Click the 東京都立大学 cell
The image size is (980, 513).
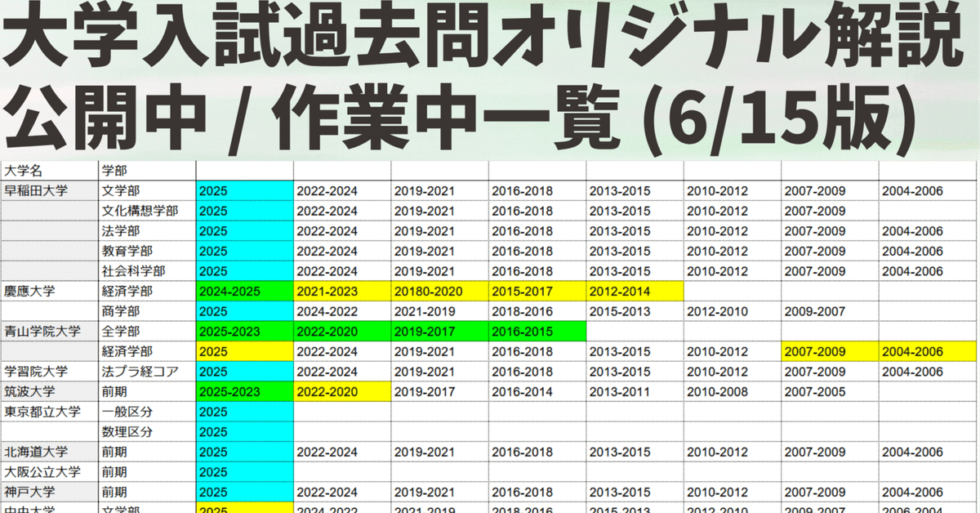tap(49, 412)
